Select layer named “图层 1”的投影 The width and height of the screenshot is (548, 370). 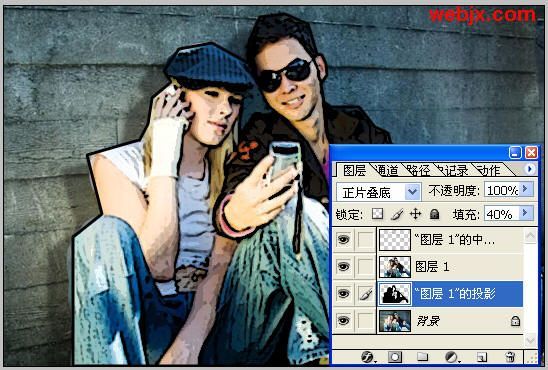coord(454,294)
